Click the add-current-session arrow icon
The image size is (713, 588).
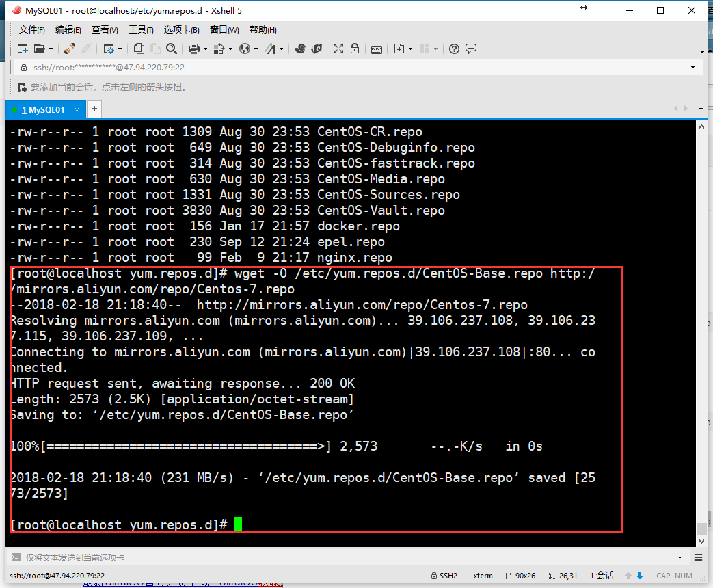pos(23,87)
